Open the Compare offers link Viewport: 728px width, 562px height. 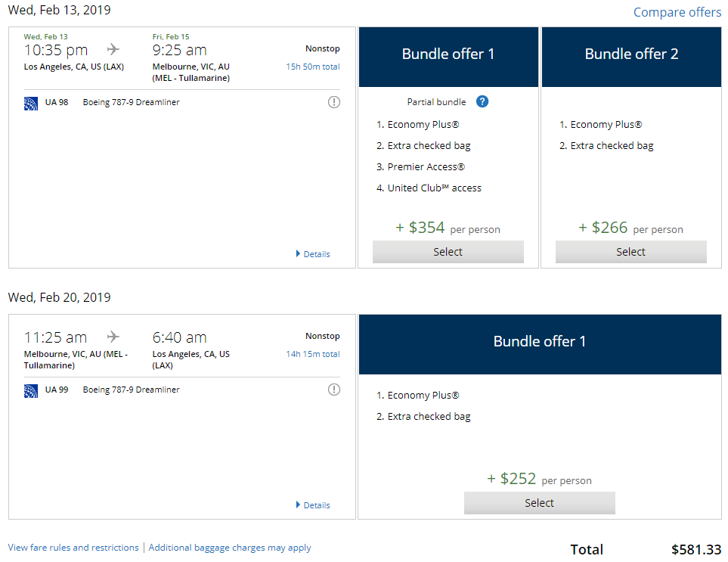point(677,12)
